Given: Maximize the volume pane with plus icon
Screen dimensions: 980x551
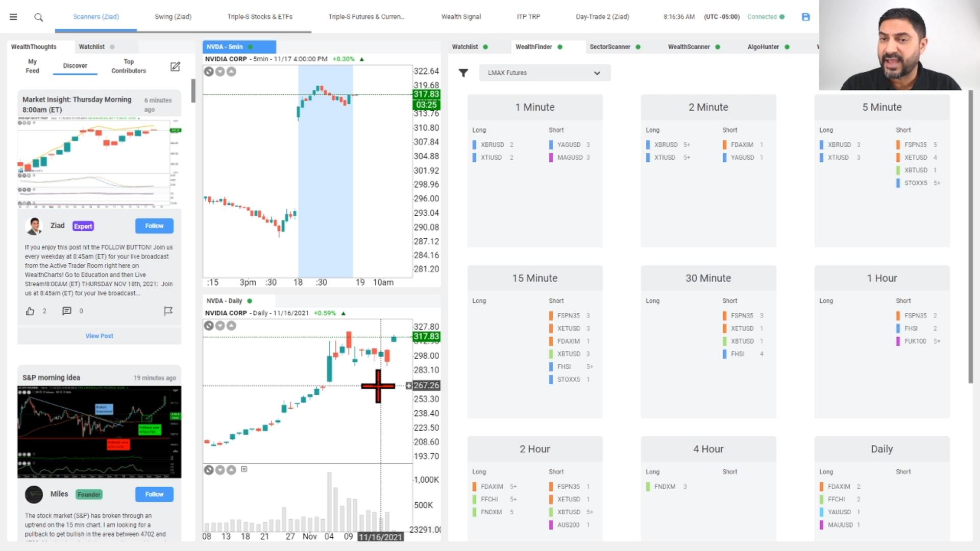Looking at the screenshot, I should pos(244,469).
